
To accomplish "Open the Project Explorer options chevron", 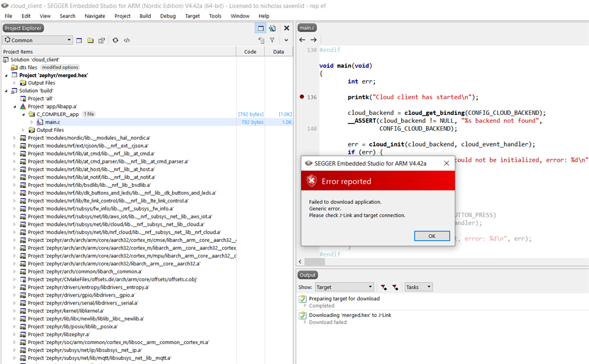I will click(286, 40).
